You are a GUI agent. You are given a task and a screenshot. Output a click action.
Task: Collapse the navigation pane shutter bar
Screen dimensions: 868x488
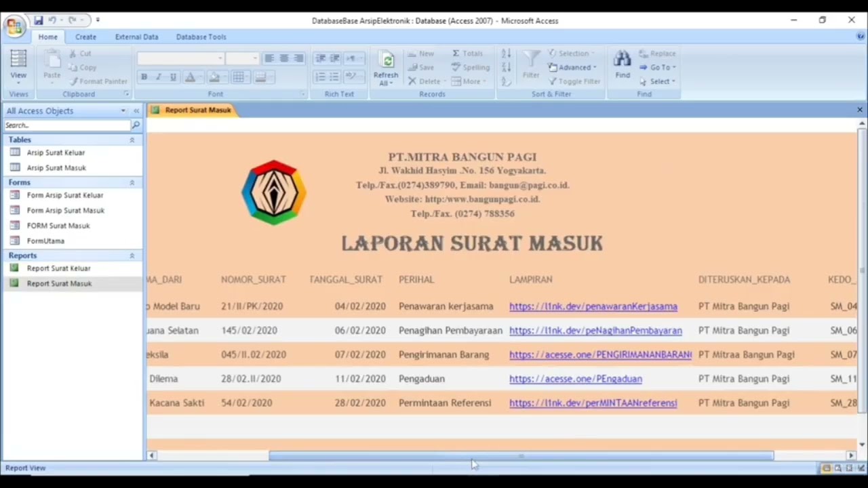(136, 110)
